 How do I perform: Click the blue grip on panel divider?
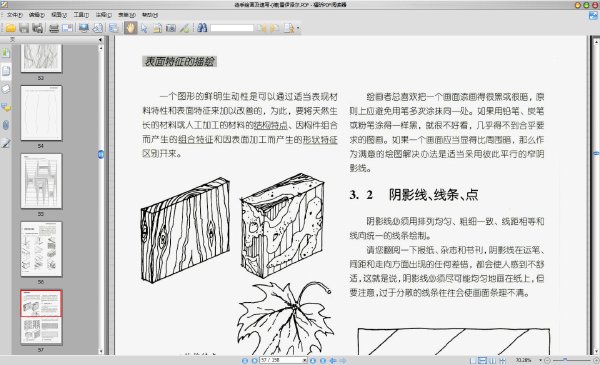101,155
